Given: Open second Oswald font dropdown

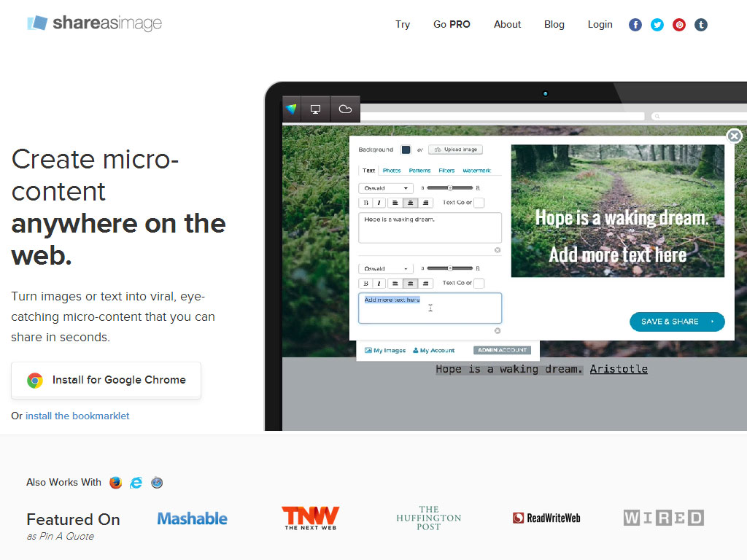Looking at the screenshot, I should tap(385, 268).
